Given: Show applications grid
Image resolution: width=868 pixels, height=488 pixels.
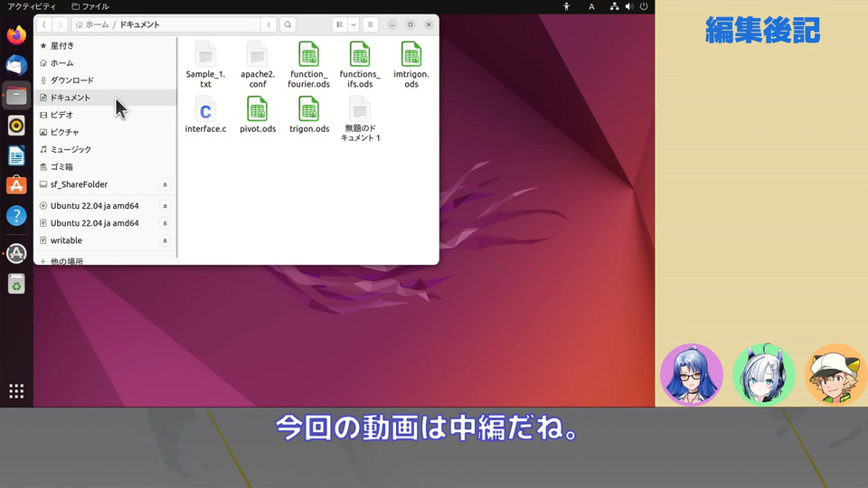Looking at the screenshot, I should 16,391.
